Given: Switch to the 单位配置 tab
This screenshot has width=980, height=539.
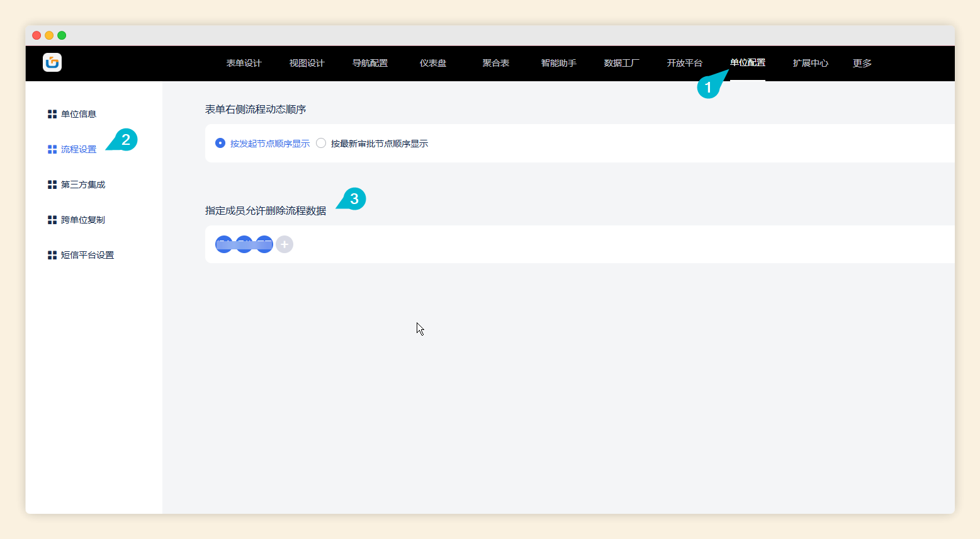Looking at the screenshot, I should (747, 63).
